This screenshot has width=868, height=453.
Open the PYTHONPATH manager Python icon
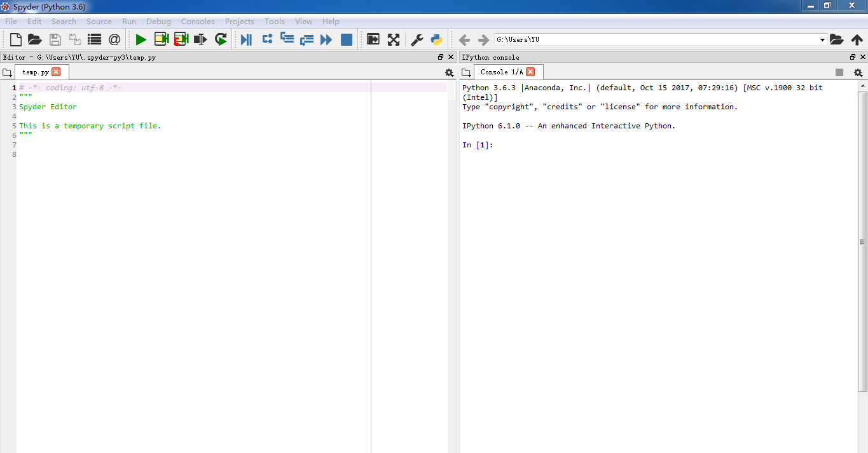click(436, 40)
